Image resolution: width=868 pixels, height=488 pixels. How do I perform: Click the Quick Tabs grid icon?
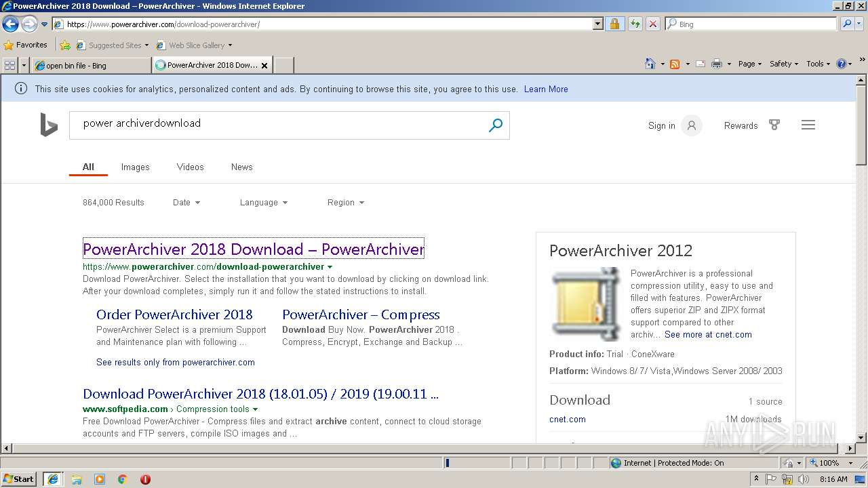point(9,65)
